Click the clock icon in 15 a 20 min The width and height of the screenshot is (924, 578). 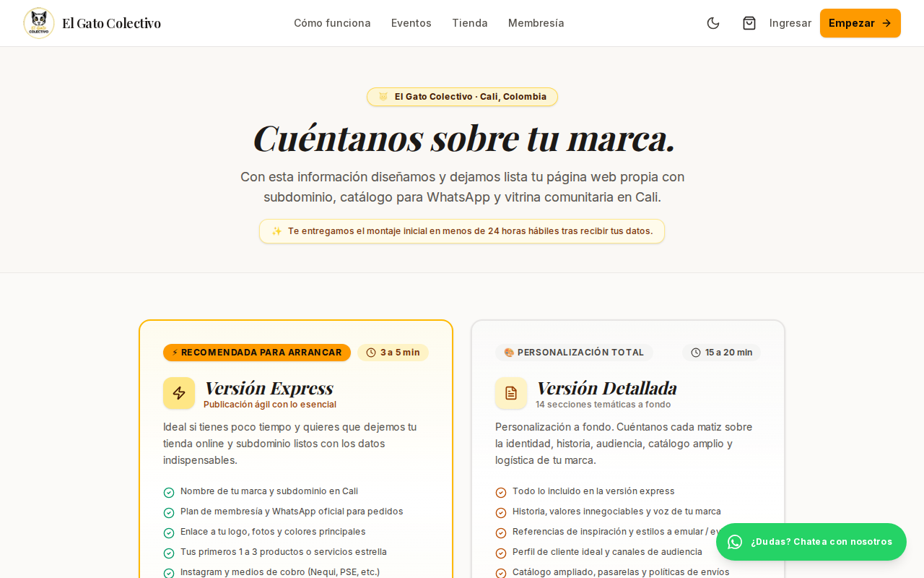pos(696,353)
